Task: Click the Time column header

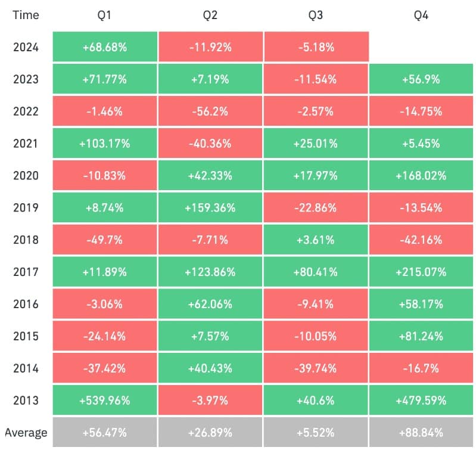Action: [x=26, y=15]
